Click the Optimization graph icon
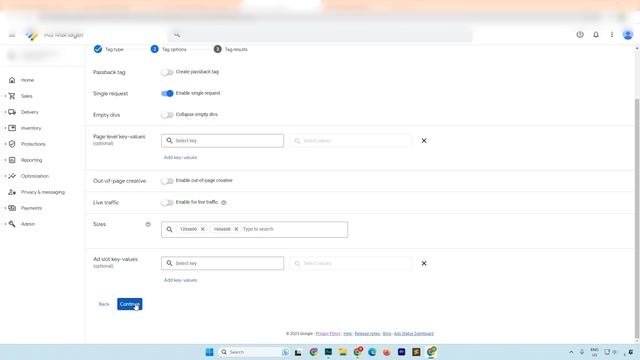The image size is (640, 360). pyautogui.click(x=12, y=176)
